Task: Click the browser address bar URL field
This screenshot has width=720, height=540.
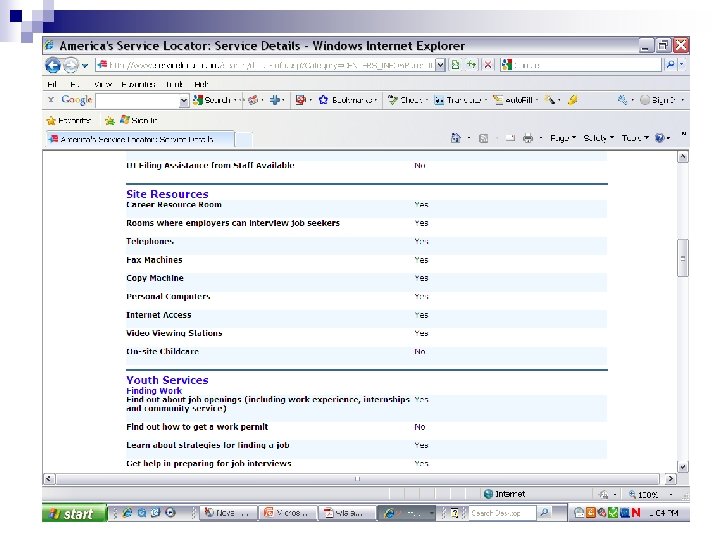Action: [265, 65]
